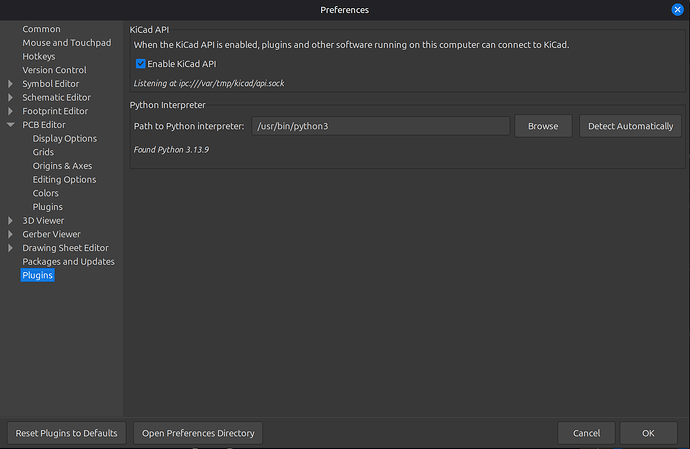Expand the Gerber Viewer section
Image resolution: width=690 pixels, height=449 pixels.
(11, 234)
